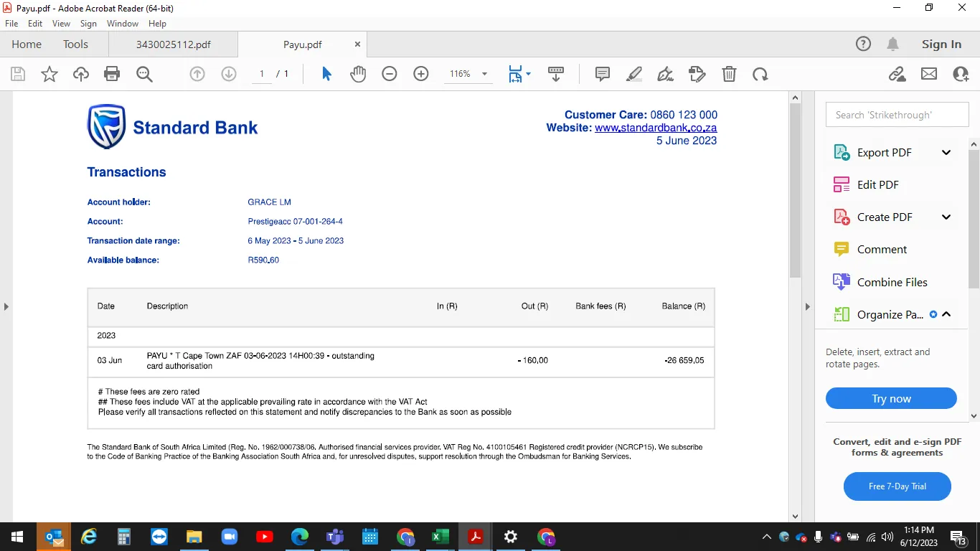This screenshot has width=980, height=551.
Task: Go to previous page arrow
Action: (197, 74)
